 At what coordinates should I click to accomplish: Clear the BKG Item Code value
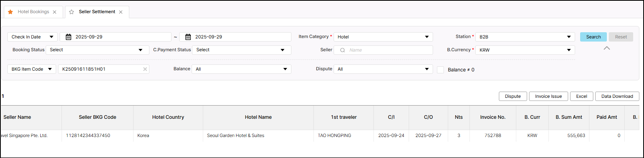click(x=145, y=69)
